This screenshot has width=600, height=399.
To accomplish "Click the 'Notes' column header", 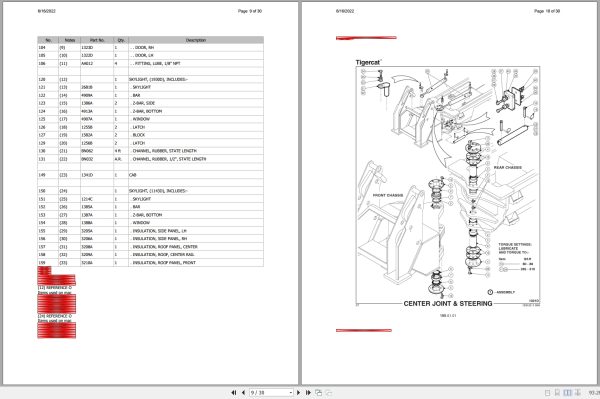I will click(70, 40).
